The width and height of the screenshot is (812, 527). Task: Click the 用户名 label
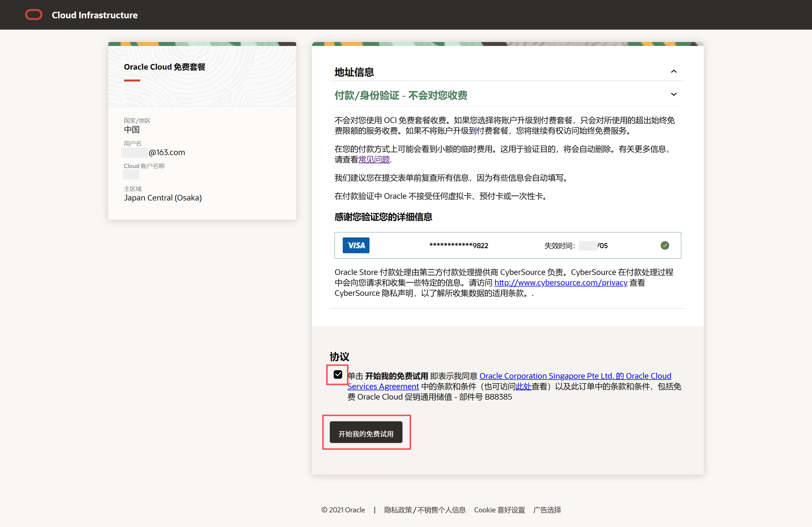132,143
